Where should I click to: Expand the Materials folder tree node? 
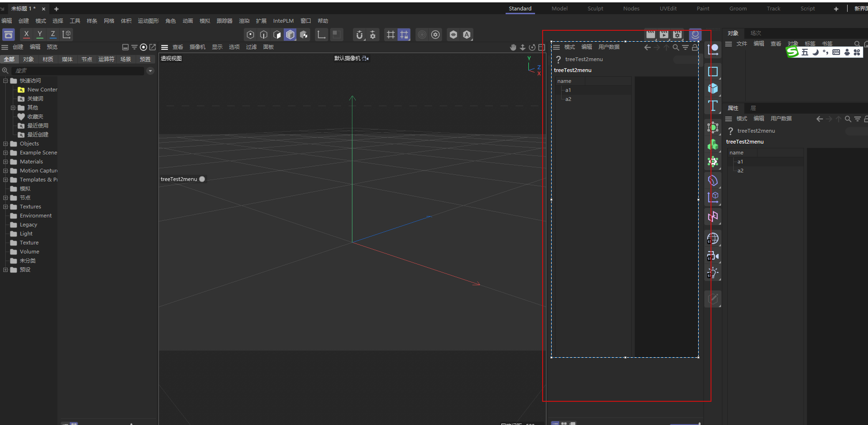(6, 162)
